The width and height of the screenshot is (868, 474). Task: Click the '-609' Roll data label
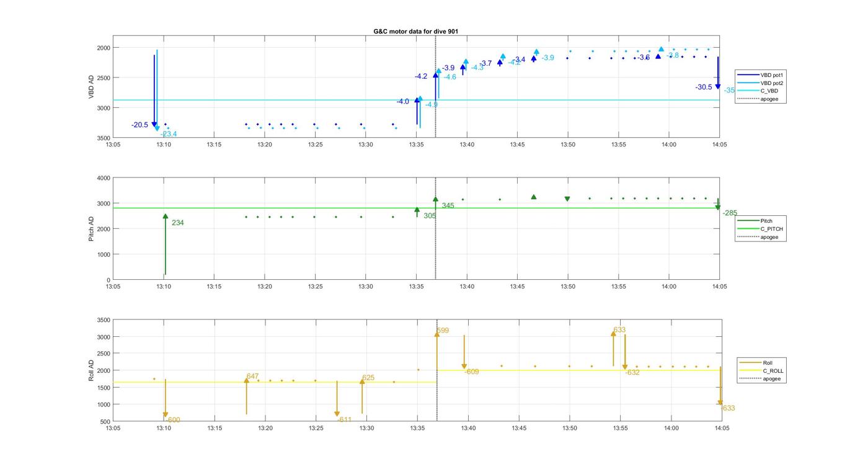point(472,372)
